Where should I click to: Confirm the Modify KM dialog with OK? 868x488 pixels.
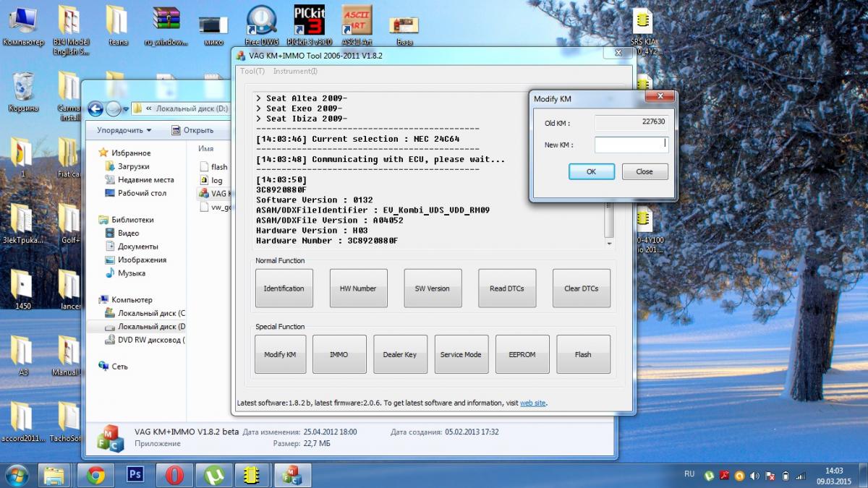[592, 171]
